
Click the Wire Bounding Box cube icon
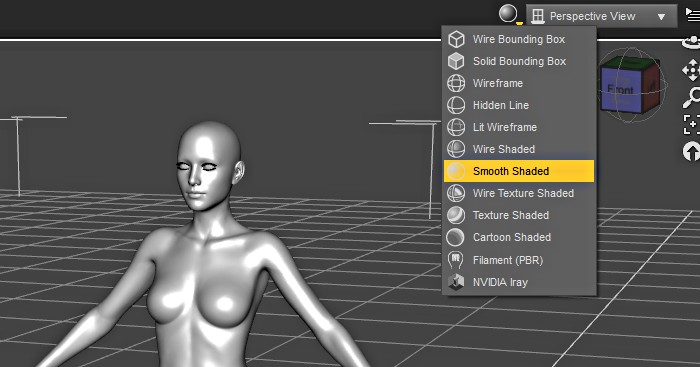[x=456, y=39]
